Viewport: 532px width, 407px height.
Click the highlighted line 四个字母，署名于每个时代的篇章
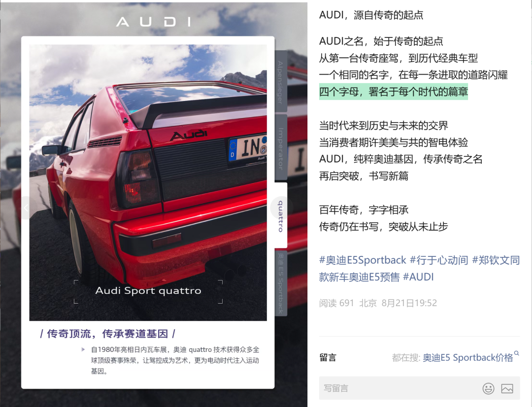click(x=394, y=92)
